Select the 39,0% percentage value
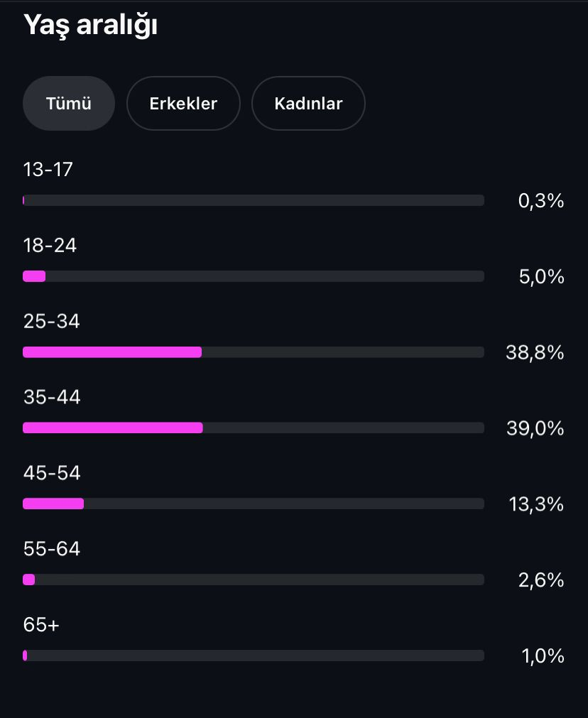Viewport: 588px width, 718px height. point(535,429)
